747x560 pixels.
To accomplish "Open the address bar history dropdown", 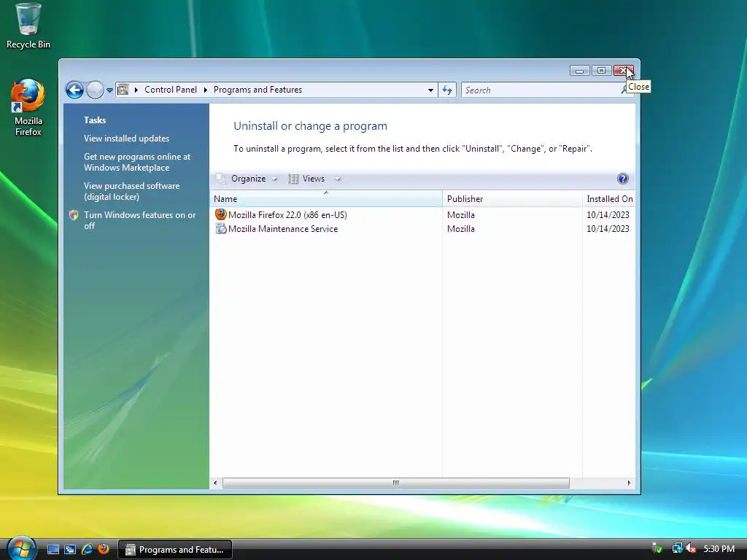I will coord(430,90).
